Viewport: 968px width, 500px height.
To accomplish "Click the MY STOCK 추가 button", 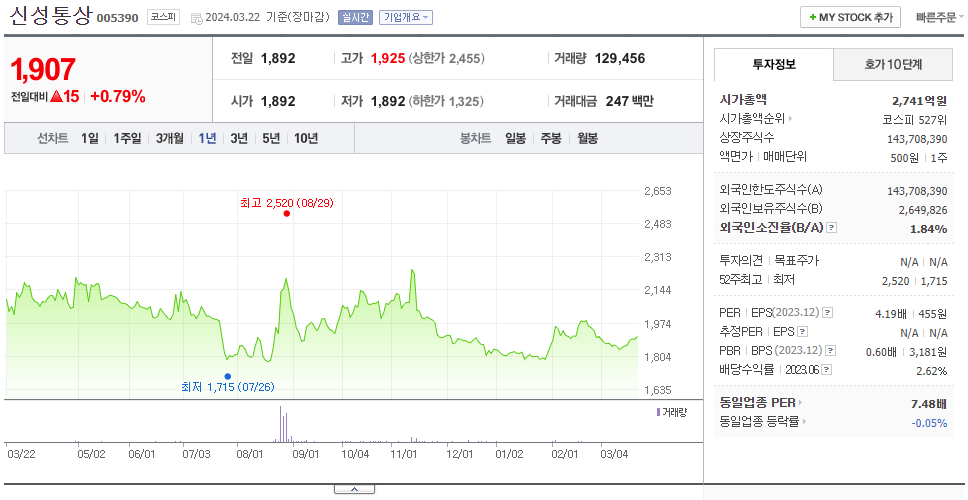I will [x=851, y=17].
